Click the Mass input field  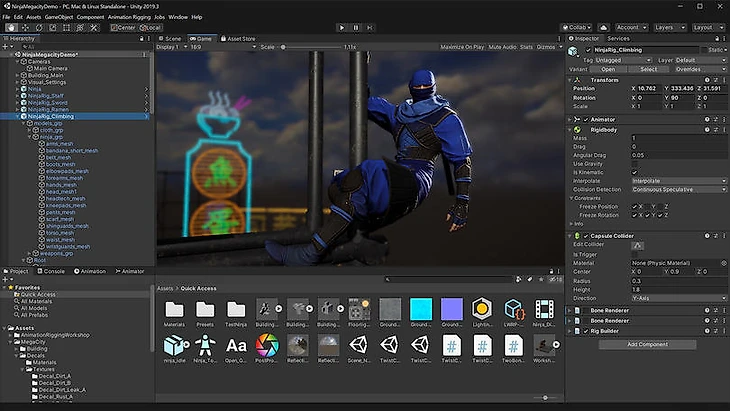(x=678, y=138)
